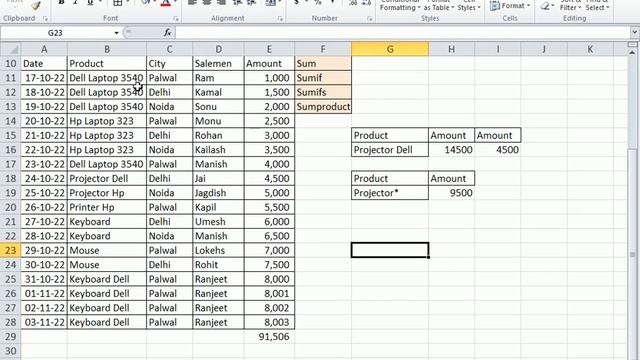Open the Font dialog launcher
Viewport: 640px width, 360px height.
176,18
